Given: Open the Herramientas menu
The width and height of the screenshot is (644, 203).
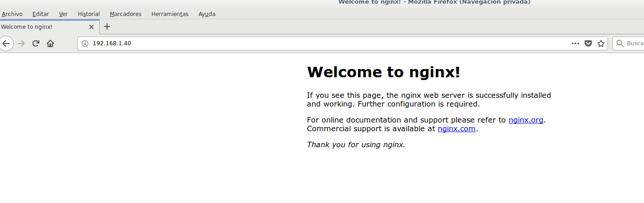Looking at the screenshot, I should (x=170, y=14).
